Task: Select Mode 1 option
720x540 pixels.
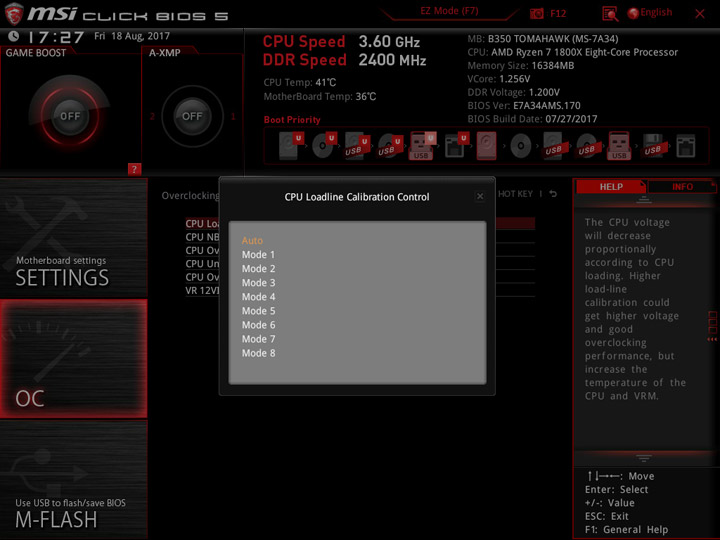Action: tap(259, 255)
